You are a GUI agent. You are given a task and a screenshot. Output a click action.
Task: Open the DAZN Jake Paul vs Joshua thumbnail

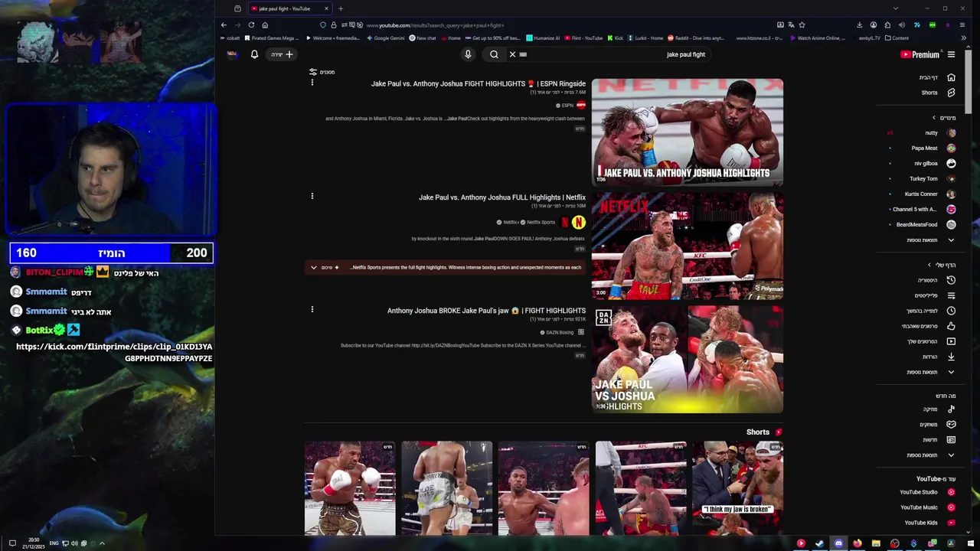(688, 359)
